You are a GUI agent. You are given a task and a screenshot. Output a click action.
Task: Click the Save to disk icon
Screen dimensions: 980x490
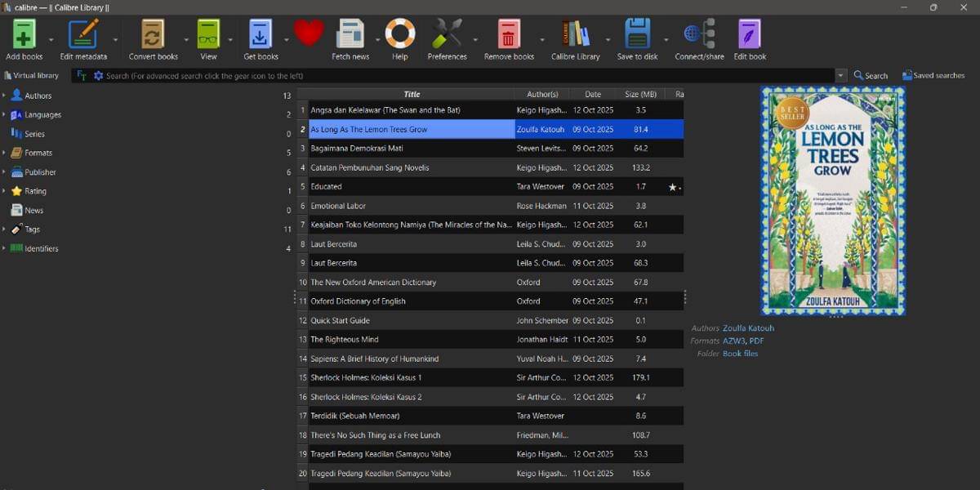pos(637,34)
